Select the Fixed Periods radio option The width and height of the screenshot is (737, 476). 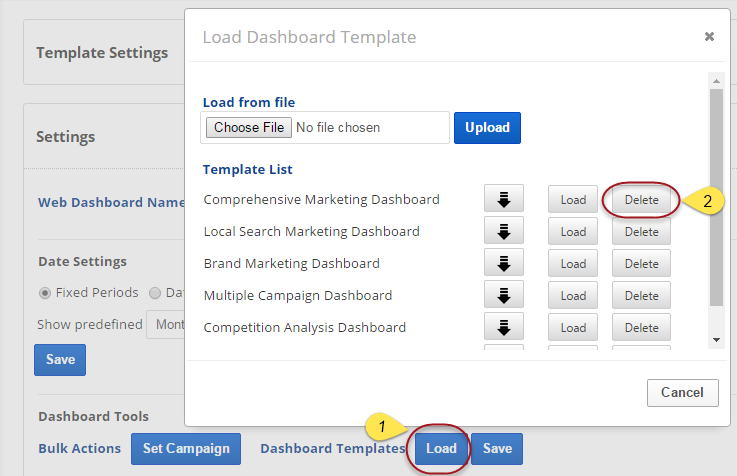[x=45, y=293]
